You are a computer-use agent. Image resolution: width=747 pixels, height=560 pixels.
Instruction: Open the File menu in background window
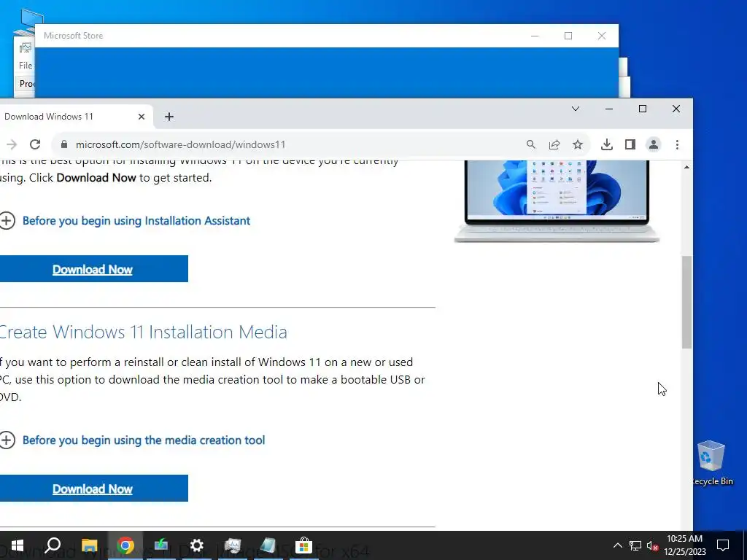point(26,65)
